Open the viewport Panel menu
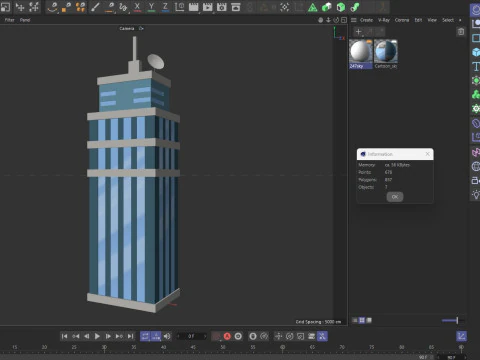Viewport: 480px width, 360px height. tap(25, 20)
